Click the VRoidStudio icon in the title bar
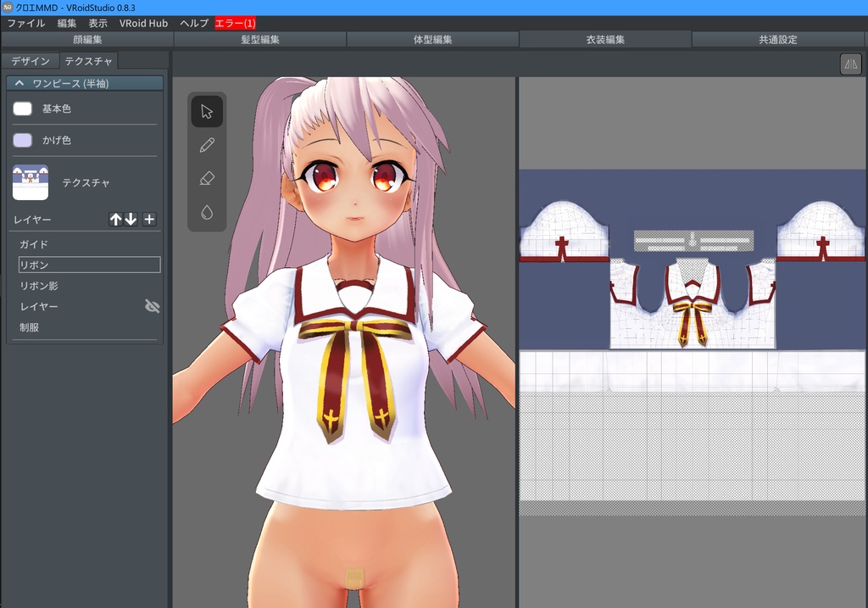Screen dimensions: 868x608 point(8,7)
